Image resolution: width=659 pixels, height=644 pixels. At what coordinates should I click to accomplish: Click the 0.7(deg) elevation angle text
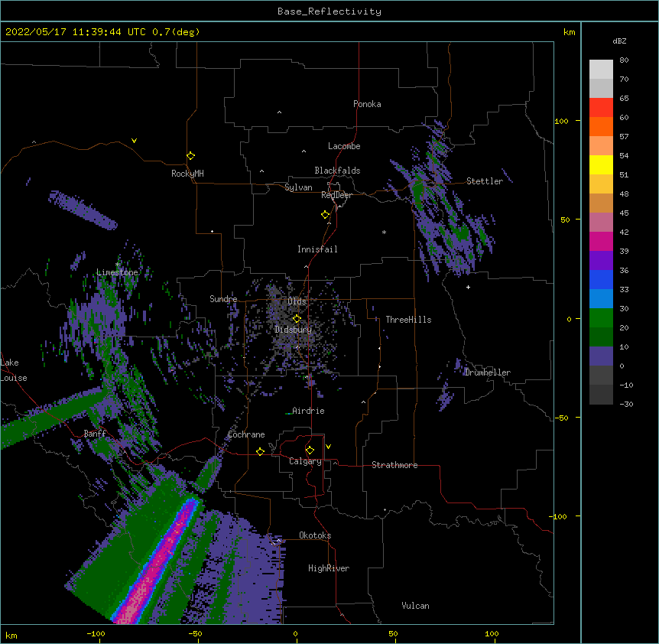(176, 32)
